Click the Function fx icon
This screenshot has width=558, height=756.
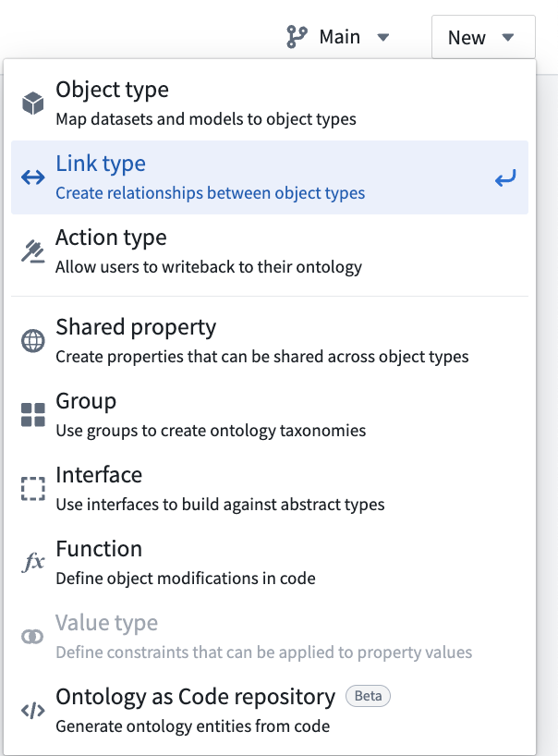click(x=32, y=562)
